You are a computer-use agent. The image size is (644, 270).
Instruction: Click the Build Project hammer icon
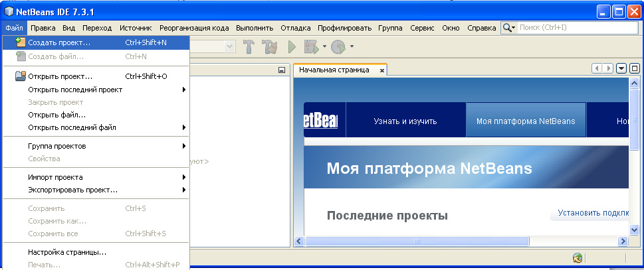(x=249, y=46)
